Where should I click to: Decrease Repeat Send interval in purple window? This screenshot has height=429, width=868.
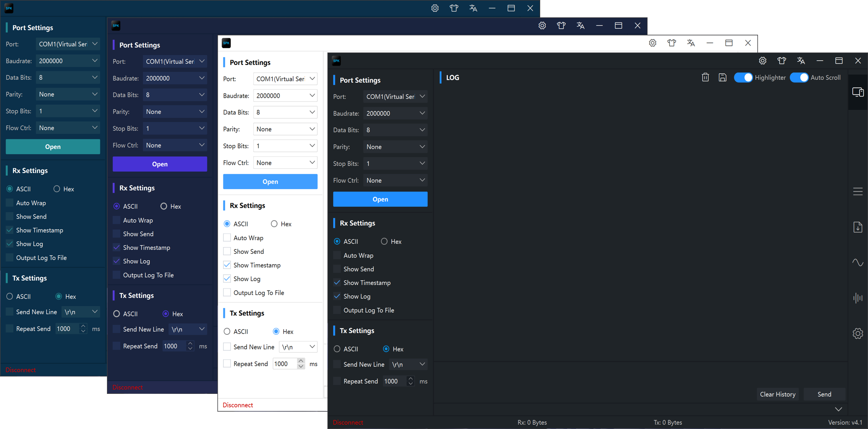pos(190,349)
